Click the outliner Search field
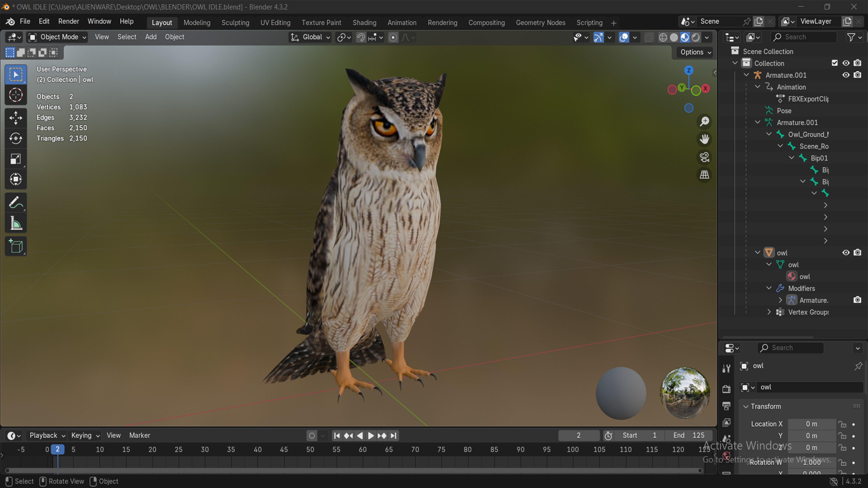The width and height of the screenshot is (868, 488). [x=803, y=37]
